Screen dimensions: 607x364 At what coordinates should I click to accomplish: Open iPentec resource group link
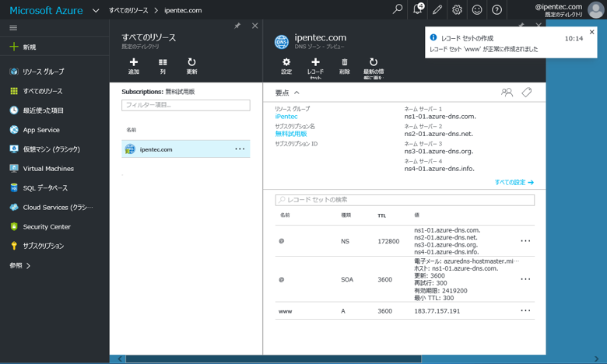pyautogui.click(x=286, y=117)
